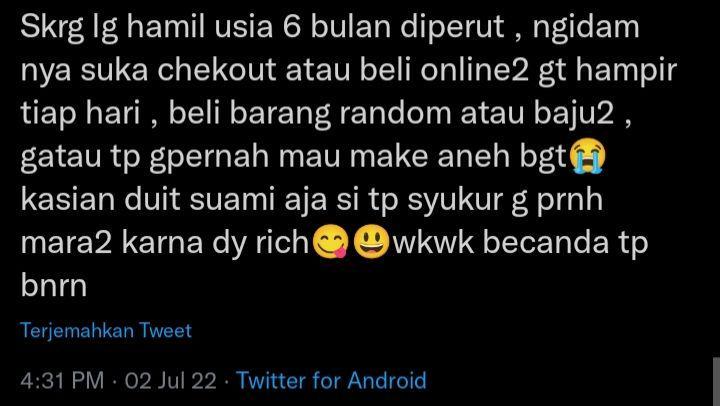Click the word "chekout" in the tweet

coord(217,70)
